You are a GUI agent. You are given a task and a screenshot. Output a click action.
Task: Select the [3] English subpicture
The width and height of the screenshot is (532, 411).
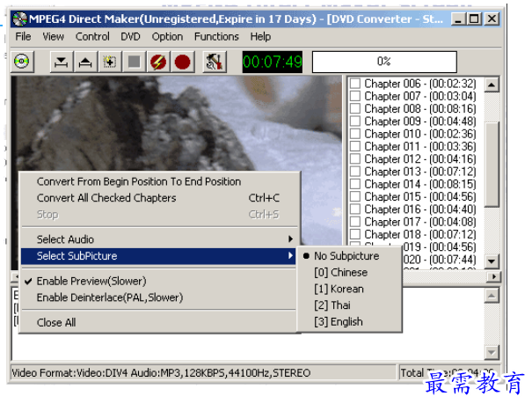[x=339, y=321]
